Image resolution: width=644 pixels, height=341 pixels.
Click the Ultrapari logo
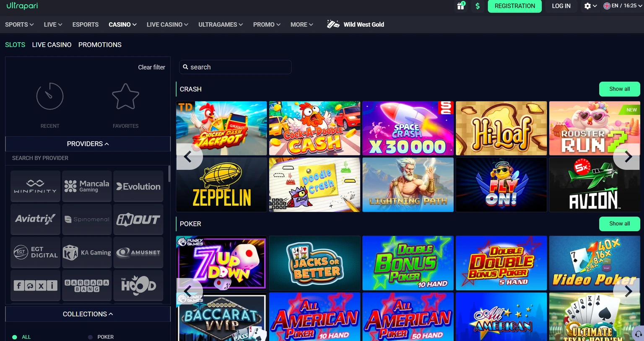pos(22,6)
